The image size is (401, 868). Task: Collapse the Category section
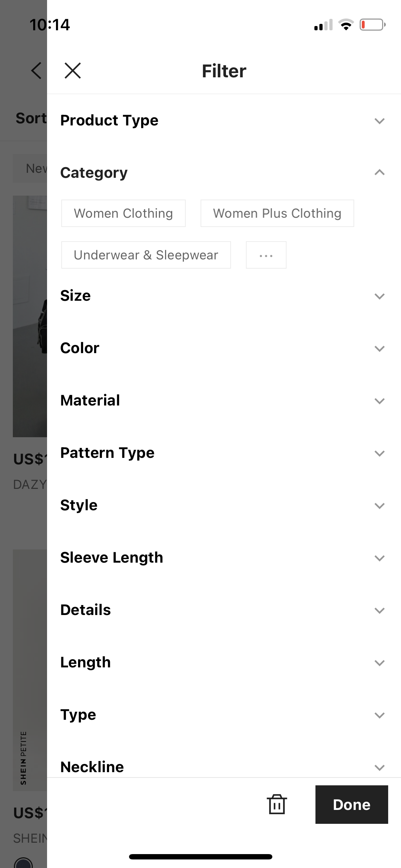point(379,173)
